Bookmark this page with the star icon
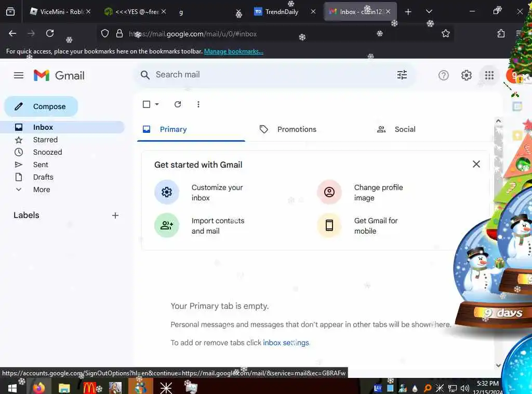This screenshot has height=394, width=532. click(x=445, y=33)
